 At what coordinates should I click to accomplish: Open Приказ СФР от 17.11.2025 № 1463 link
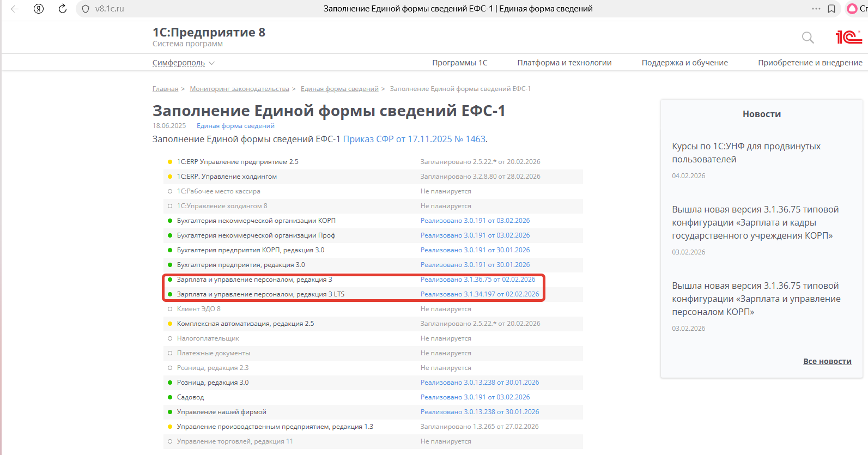click(x=414, y=139)
